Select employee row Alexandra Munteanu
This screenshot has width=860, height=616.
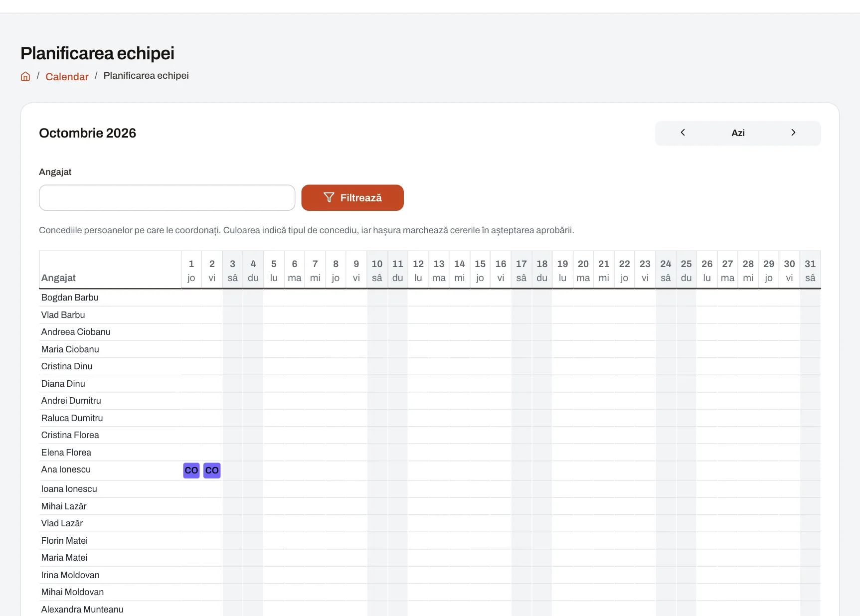(430, 610)
